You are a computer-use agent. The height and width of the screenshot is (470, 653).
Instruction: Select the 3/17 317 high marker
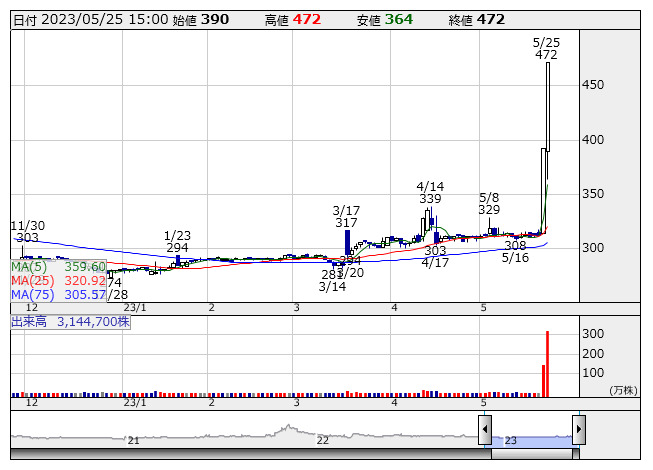[346, 216]
